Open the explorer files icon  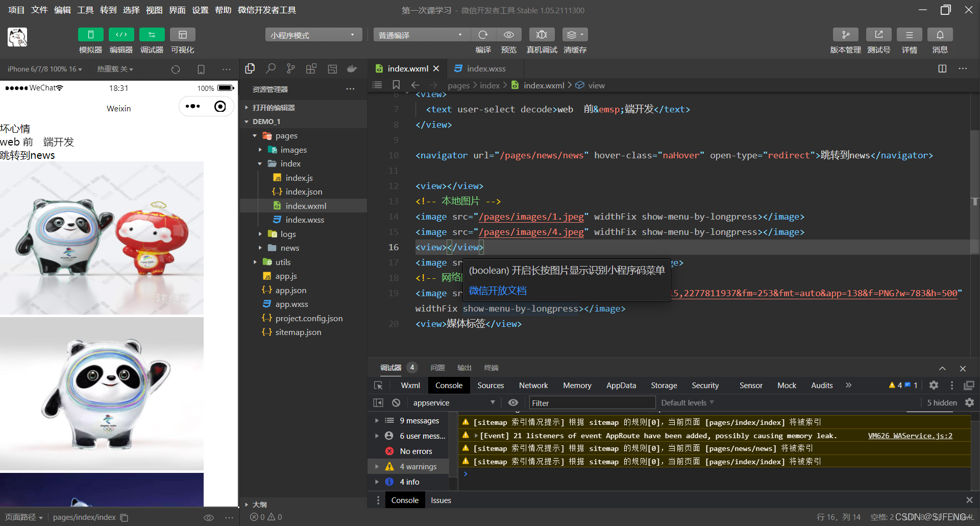tap(250, 68)
